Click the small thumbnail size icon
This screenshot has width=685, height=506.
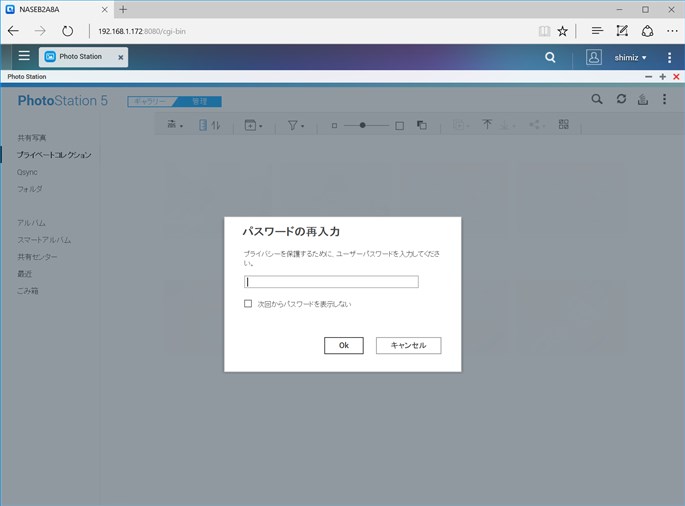(334, 126)
